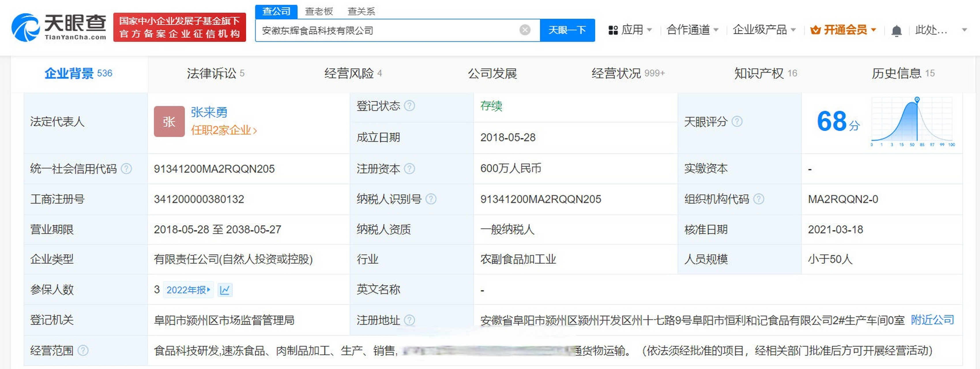
Task: Click the 阜阳市颍州区市场监督管理局 value
Action: coord(224,320)
